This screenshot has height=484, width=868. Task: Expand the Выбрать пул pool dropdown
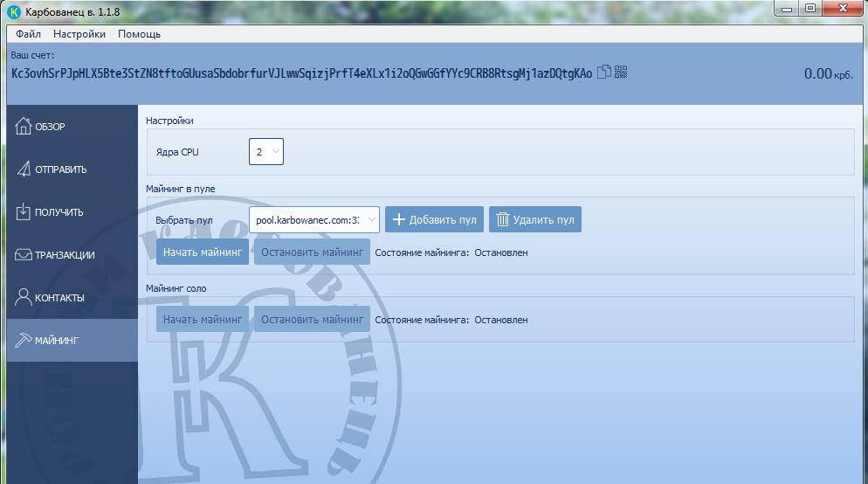click(x=313, y=220)
